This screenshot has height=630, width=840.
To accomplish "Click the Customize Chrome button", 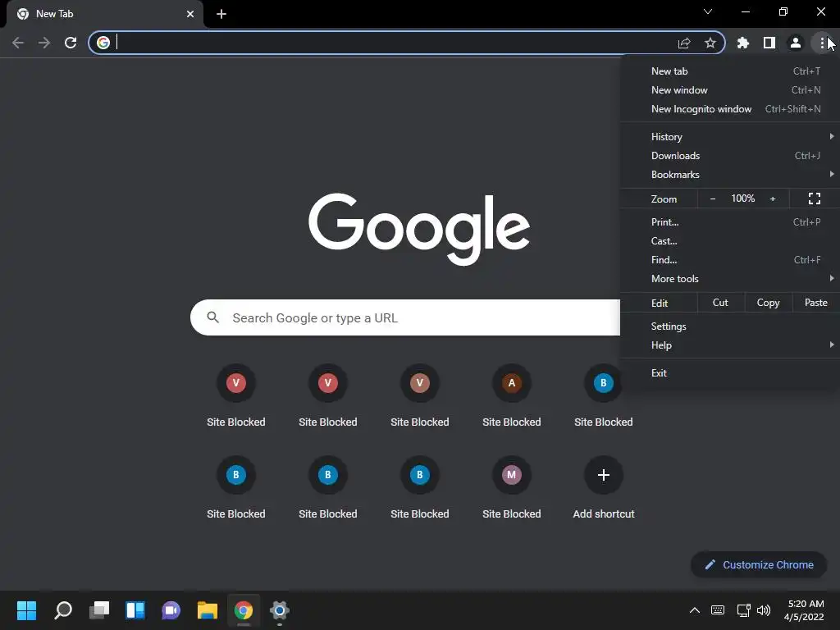I will pyautogui.click(x=759, y=564).
